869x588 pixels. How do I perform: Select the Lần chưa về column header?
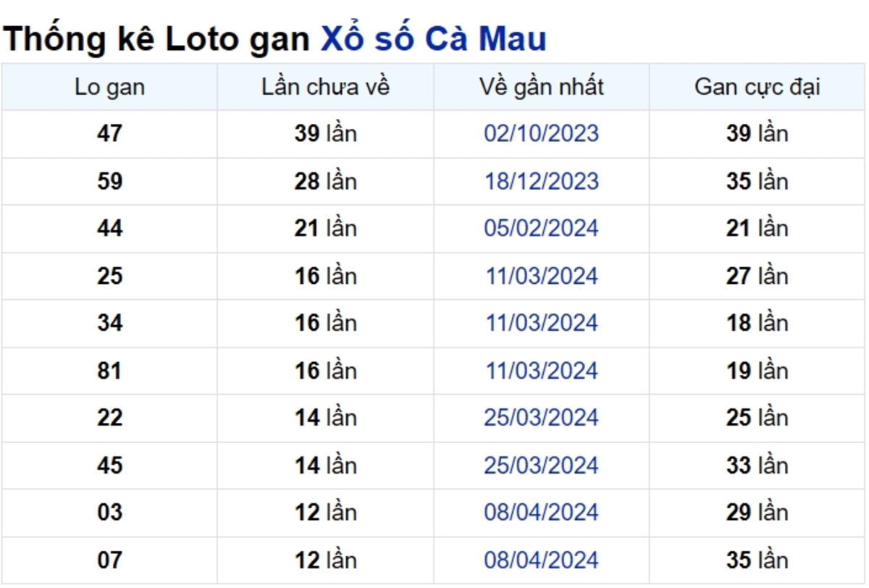(x=326, y=87)
